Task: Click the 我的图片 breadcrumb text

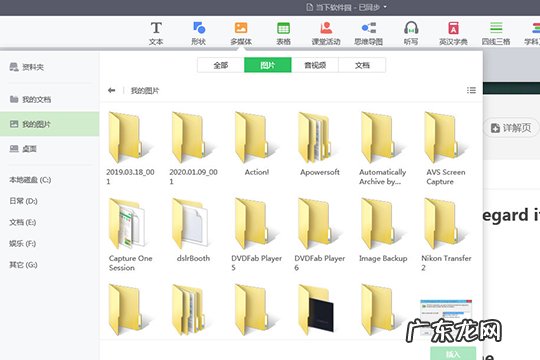Action: [145, 91]
